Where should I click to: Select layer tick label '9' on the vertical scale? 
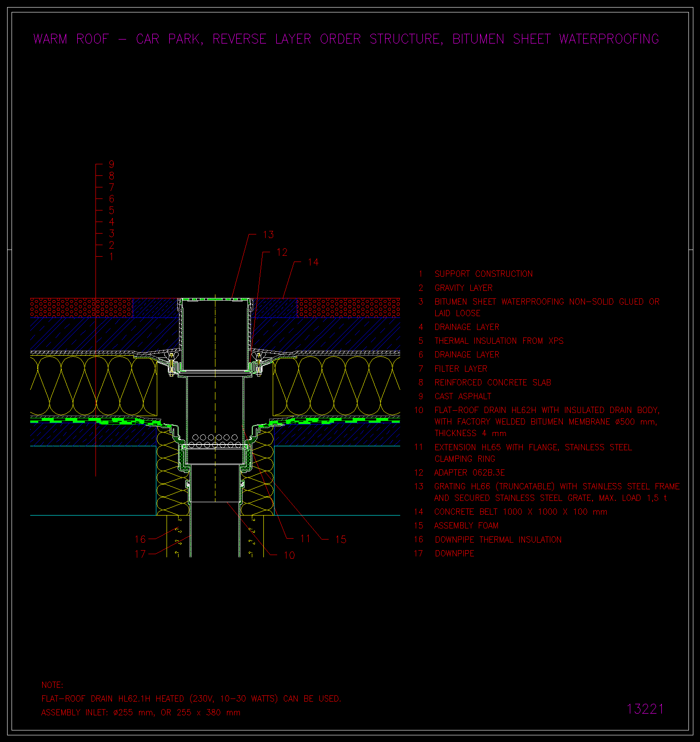tap(111, 164)
